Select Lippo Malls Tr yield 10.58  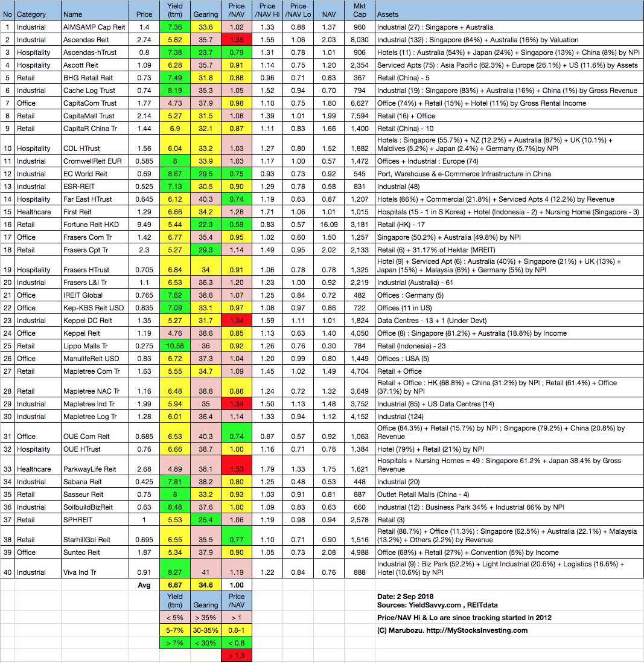coord(175,346)
